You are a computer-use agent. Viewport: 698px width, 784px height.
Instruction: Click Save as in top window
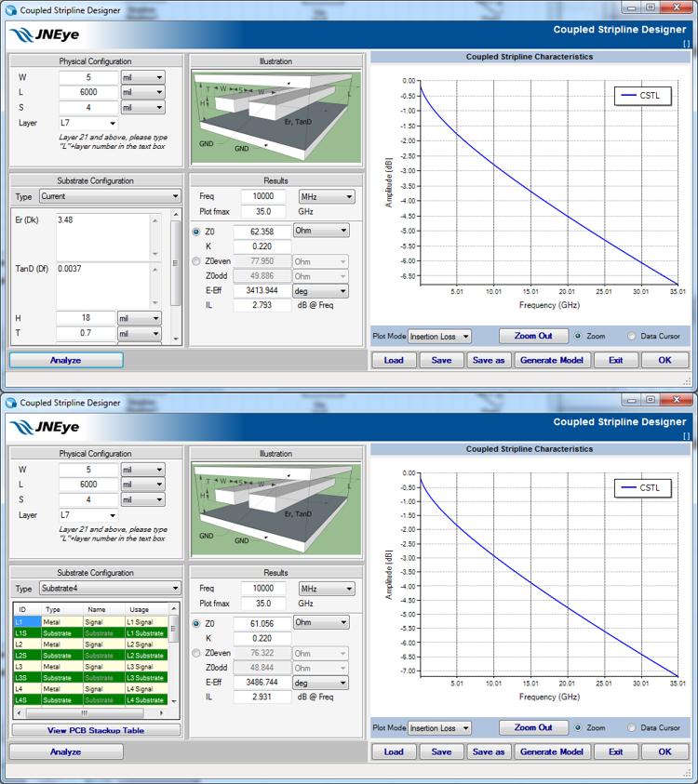click(489, 360)
